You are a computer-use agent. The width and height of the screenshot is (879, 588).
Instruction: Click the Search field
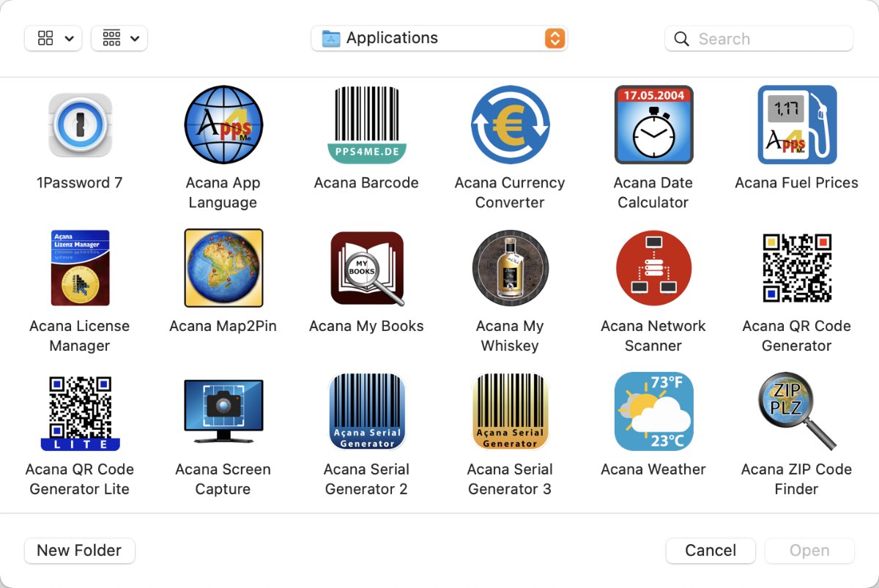point(759,39)
